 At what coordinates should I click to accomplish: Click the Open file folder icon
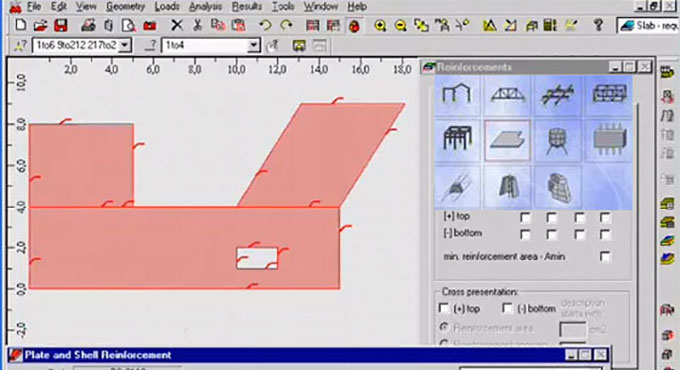click(40, 26)
